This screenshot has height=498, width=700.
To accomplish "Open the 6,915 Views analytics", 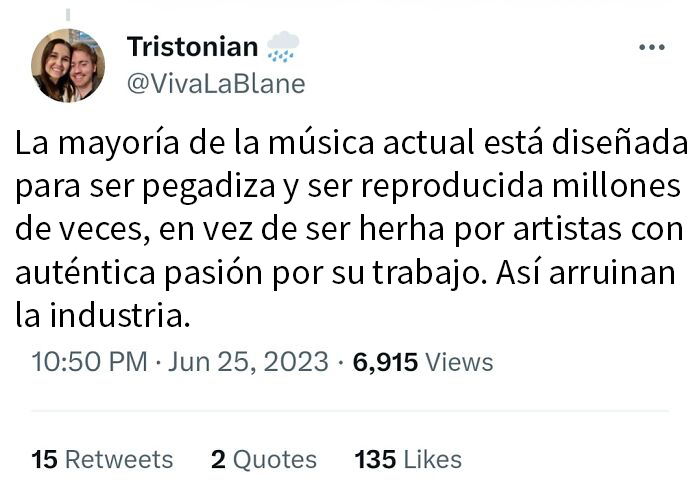I will pos(424,361).
